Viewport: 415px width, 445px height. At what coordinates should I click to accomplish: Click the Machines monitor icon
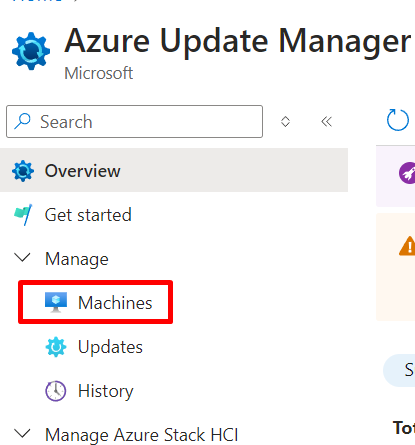(x=56, y=302)
